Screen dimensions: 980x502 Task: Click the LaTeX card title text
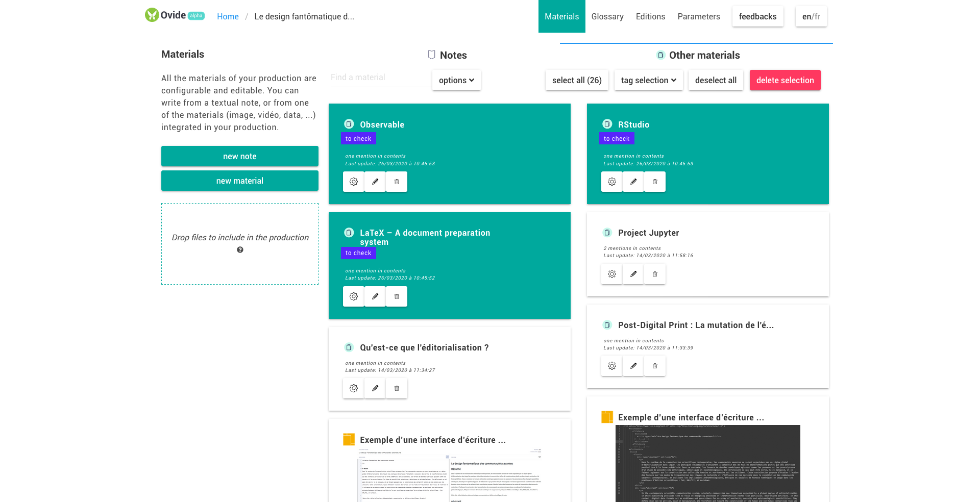425,237
